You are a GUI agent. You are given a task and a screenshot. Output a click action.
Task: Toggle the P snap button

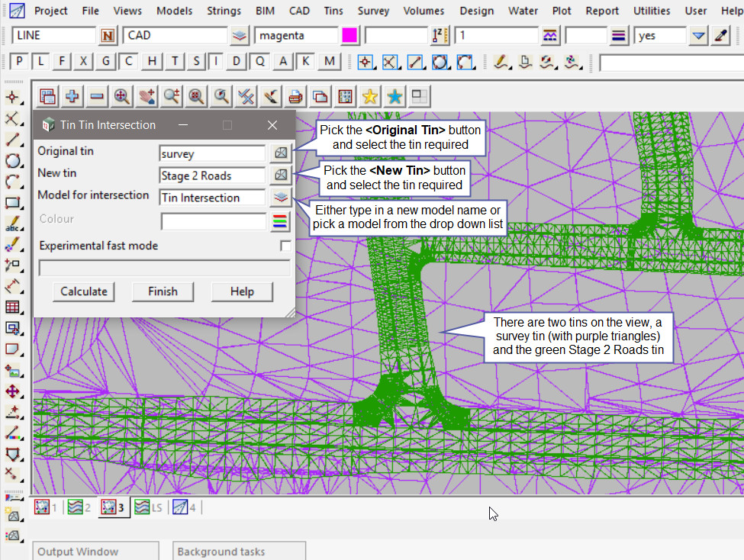20,62
